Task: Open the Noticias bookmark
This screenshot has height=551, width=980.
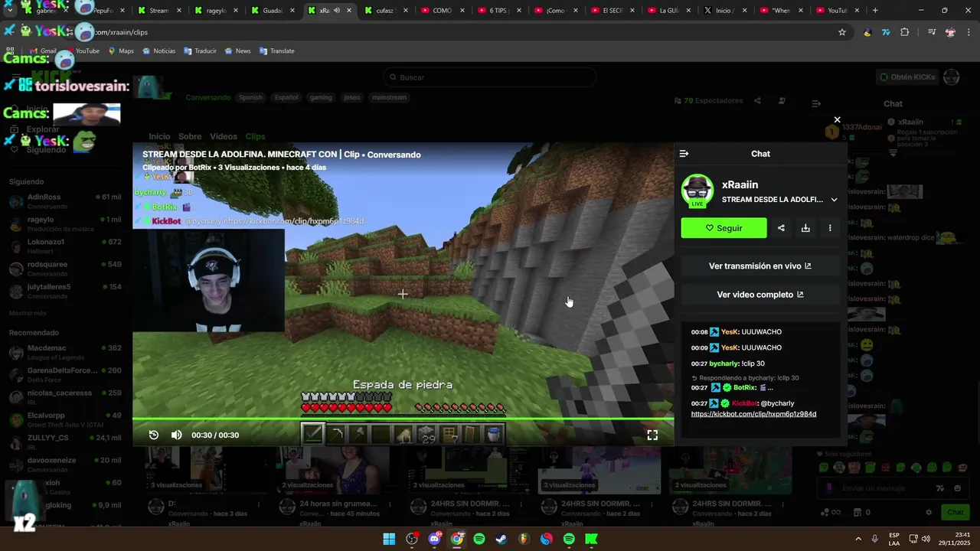Action: click(158, 51)
